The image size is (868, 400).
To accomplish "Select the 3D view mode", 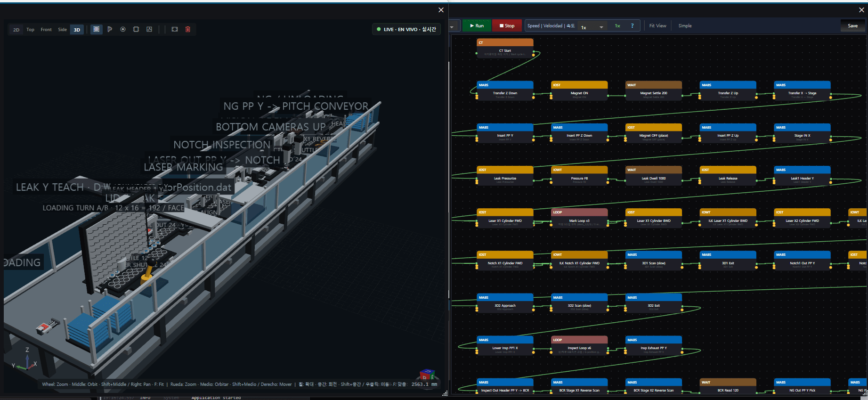I will (77, 30).
